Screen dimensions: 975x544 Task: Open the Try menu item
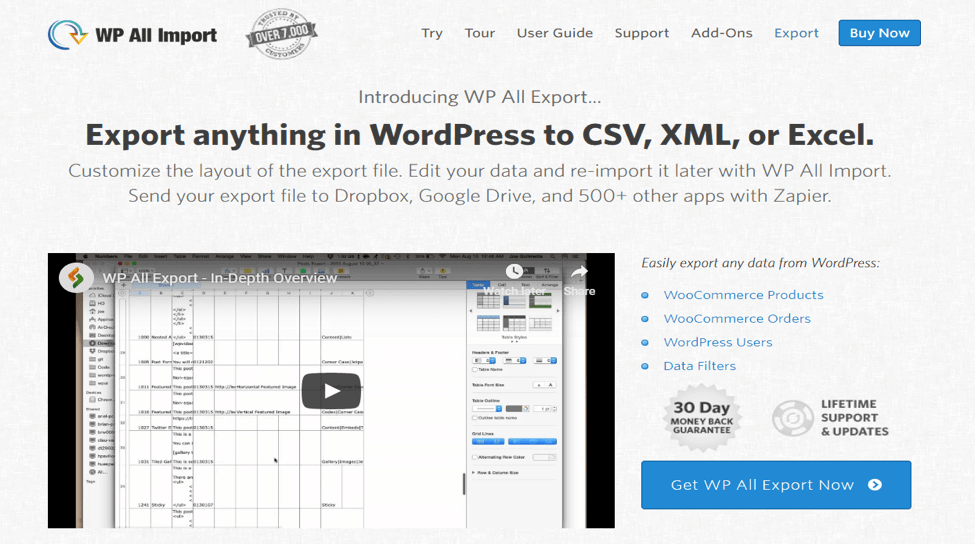click(432, 33)
